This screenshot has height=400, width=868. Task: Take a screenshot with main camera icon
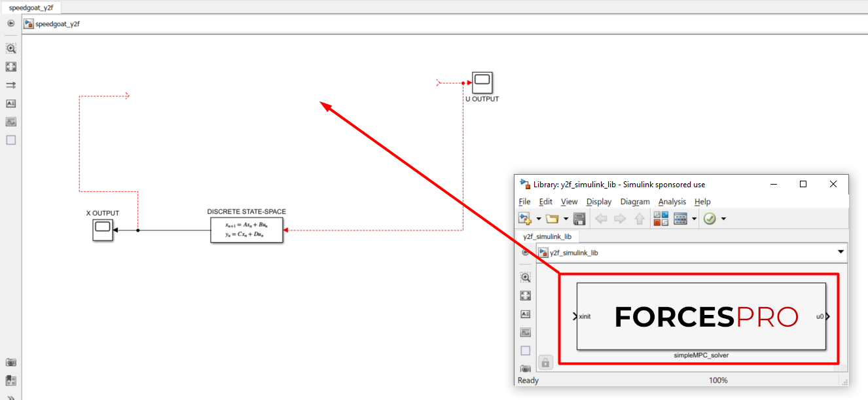point(10,362)
